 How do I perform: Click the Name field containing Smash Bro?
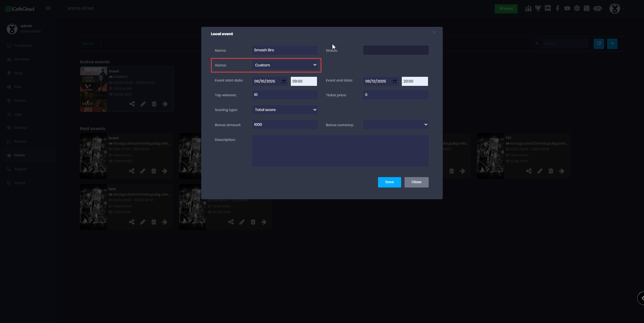[x=284, y=50]
